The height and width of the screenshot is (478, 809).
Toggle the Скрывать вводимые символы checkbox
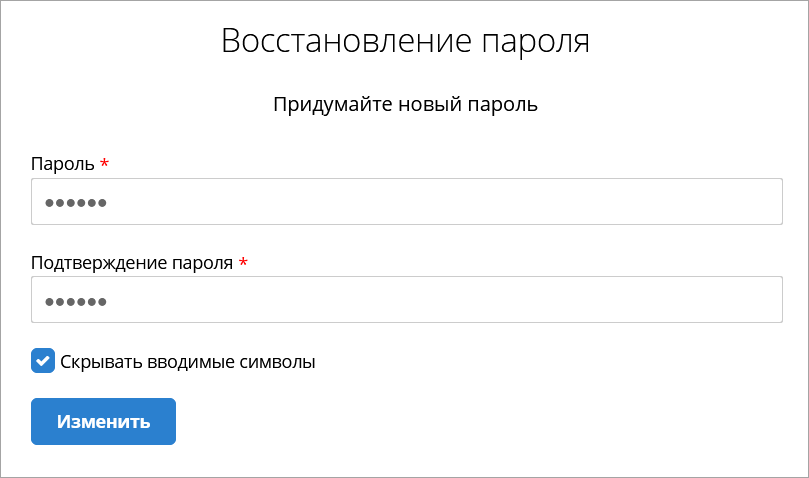click(43, 361)
